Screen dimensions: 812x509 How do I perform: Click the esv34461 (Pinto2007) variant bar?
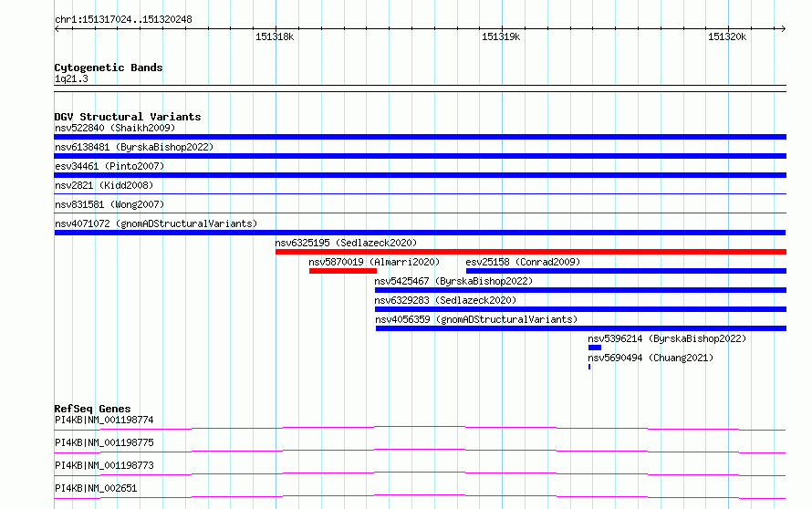click(x=420, y=175)
